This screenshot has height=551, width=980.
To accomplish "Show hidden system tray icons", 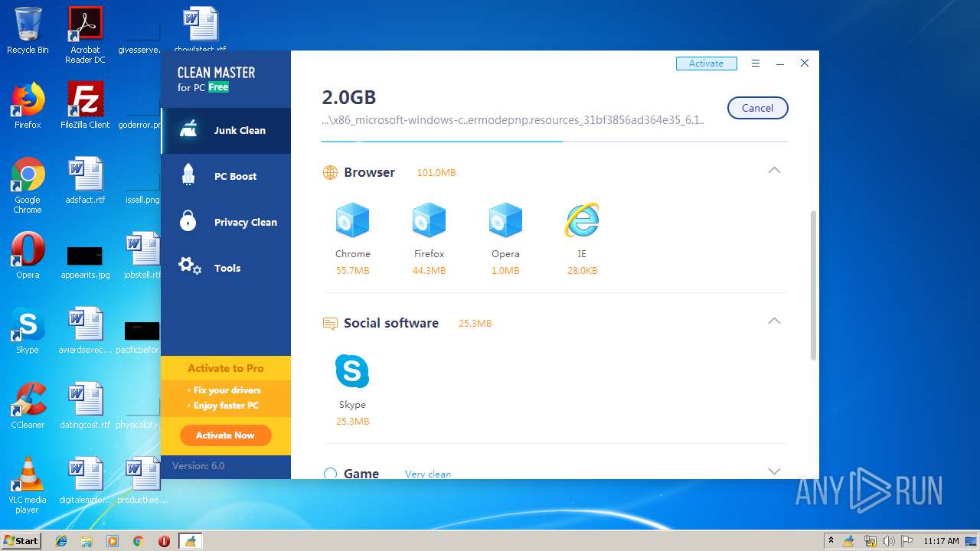I will tap(831, 541).
